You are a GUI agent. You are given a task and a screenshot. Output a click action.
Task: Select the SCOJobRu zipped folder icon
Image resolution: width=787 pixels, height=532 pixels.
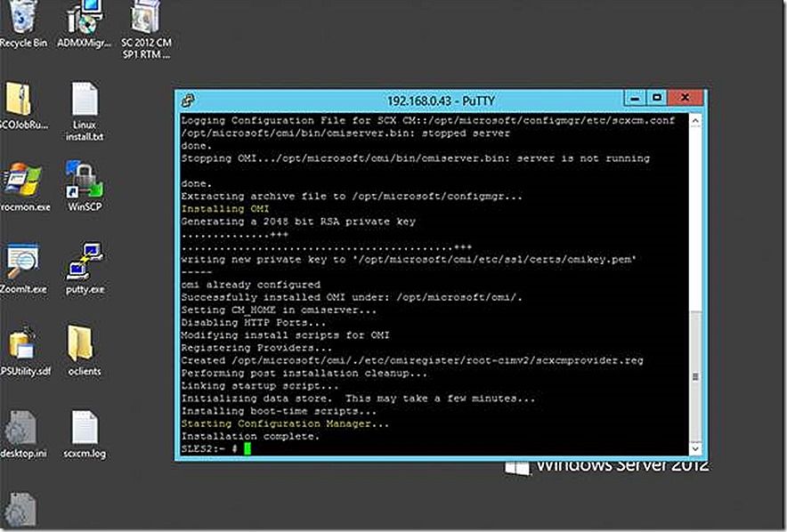point(22,105)
